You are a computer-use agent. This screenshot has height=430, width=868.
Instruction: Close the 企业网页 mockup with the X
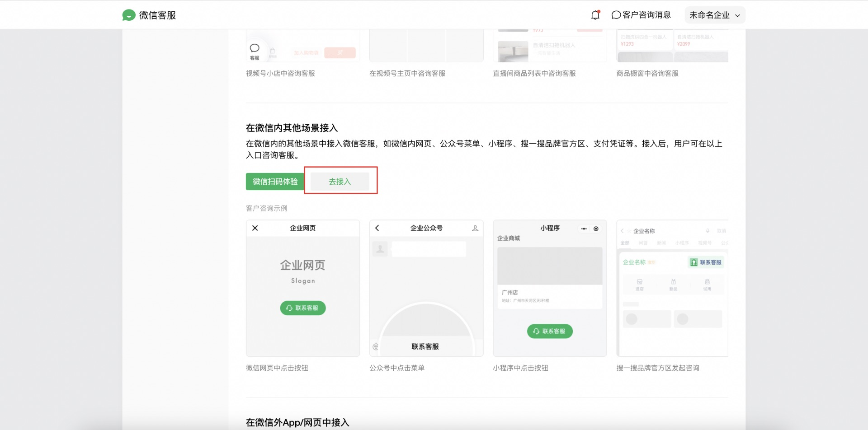255,228
